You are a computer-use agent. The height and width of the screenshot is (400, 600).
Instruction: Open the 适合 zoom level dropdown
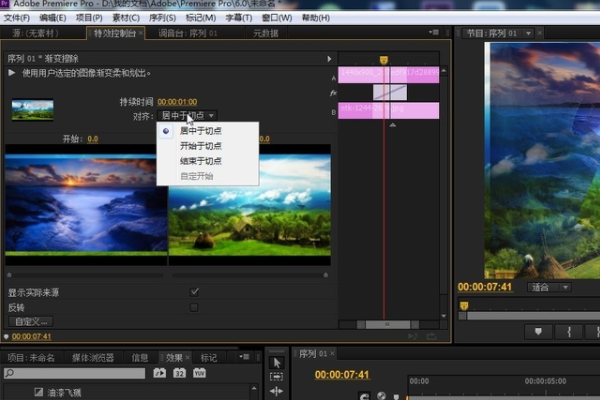pos(549,287)
